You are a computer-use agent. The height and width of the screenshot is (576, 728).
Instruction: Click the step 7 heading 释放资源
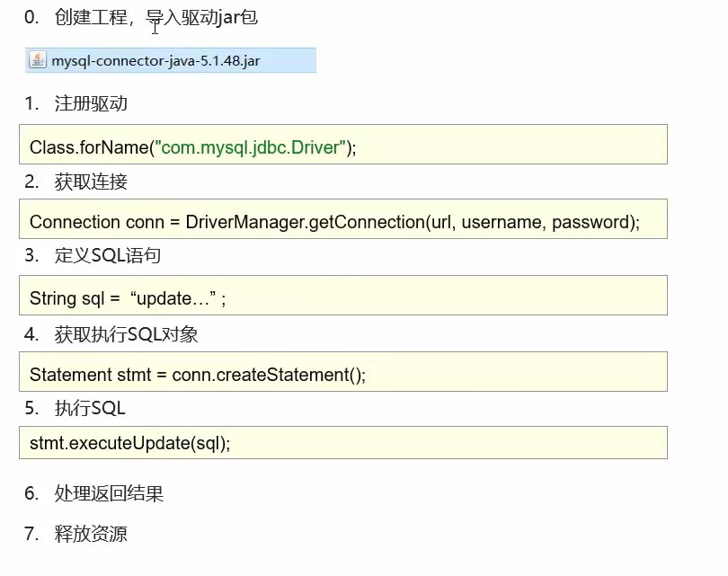pyautogui.click(x=91, y=534)
